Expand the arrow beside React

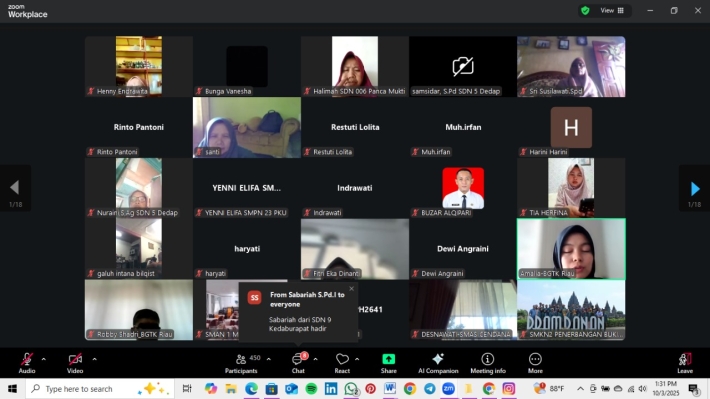pyautogui.click(x=357, y=359)
